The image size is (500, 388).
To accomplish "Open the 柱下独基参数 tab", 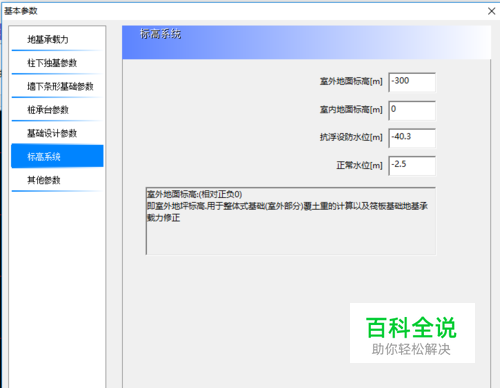I will click(x=57, y=63).
